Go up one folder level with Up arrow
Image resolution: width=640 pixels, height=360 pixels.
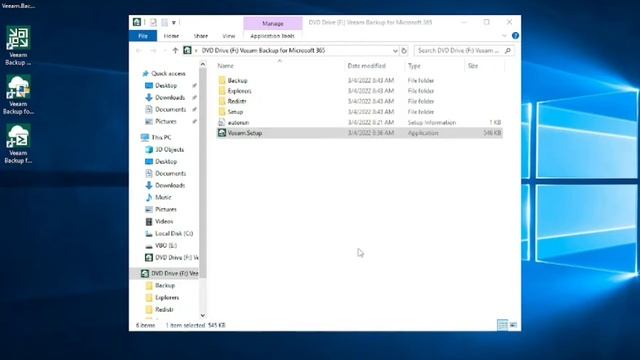[175, 51]
